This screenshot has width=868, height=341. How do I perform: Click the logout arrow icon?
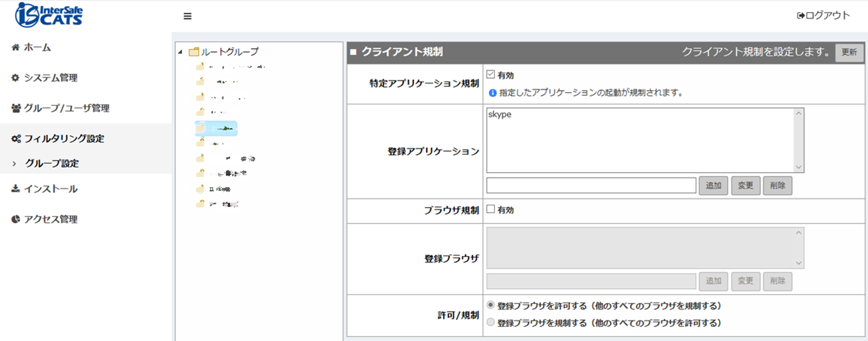coord(800,16)
